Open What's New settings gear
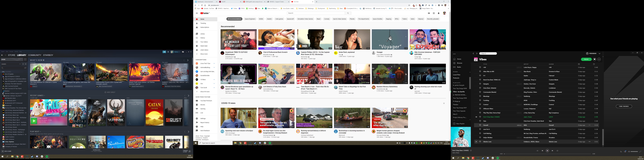 43,60
